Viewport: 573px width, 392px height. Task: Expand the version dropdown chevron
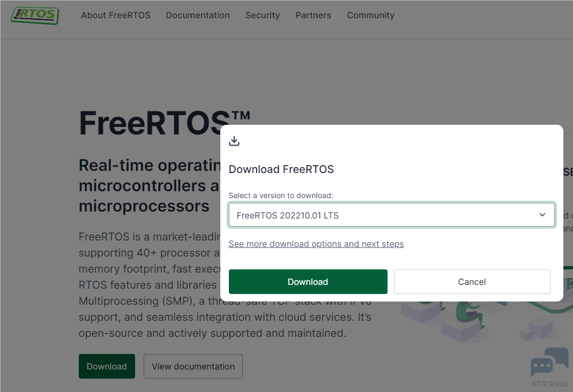[542, 215]
